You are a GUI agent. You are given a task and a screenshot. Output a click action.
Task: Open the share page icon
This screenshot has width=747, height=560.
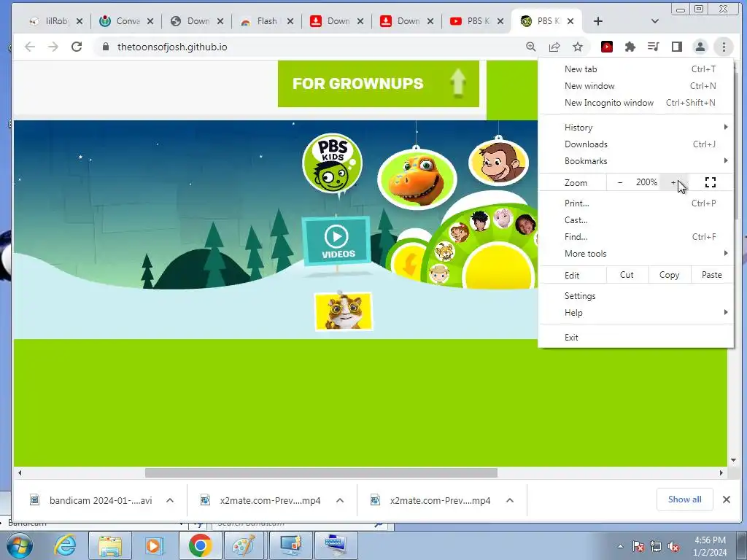point(554,47)
